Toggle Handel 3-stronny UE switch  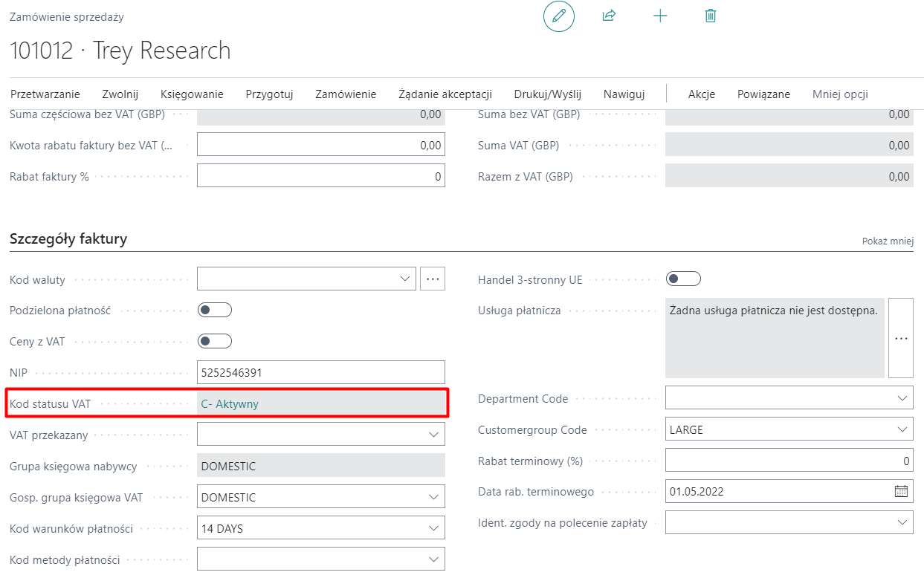[x=683, y=279]
